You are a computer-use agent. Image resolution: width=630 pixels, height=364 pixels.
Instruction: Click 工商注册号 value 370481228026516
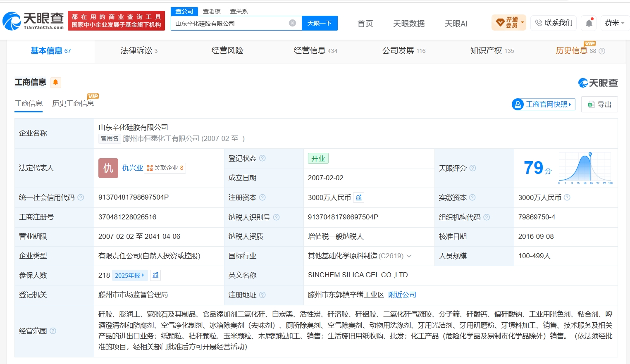pyautogui.click(x=127, y=217)
